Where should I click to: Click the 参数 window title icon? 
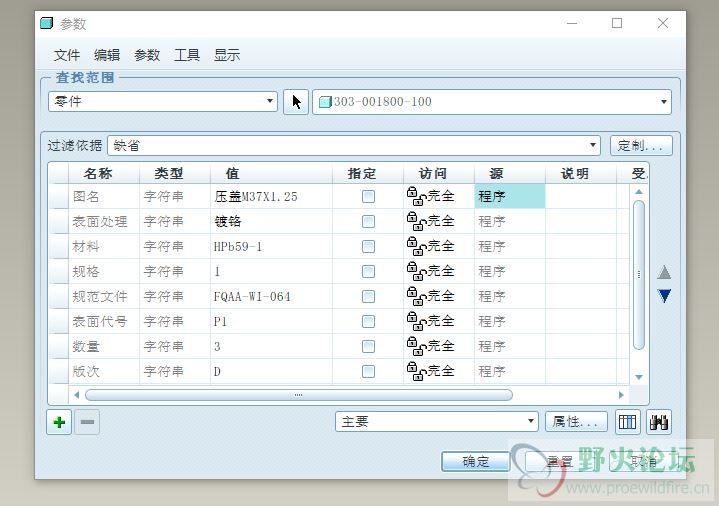point(46,23)
